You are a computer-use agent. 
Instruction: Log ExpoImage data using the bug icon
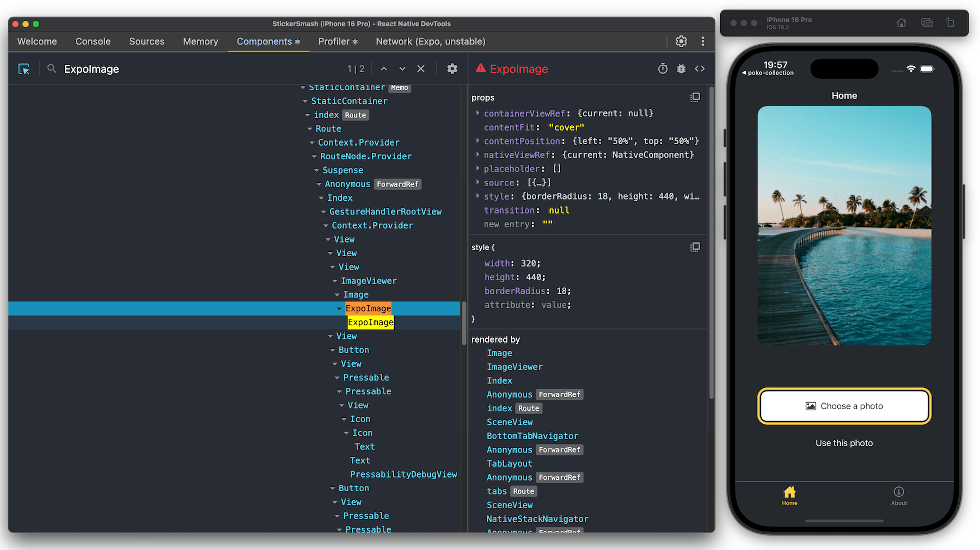tap(681, 69)
